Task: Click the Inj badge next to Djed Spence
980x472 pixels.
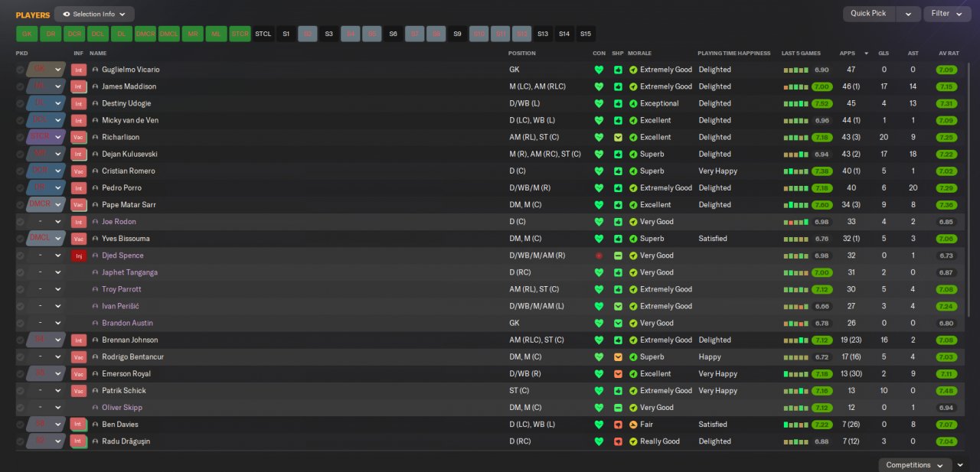Action: click(x=78, y=256)
